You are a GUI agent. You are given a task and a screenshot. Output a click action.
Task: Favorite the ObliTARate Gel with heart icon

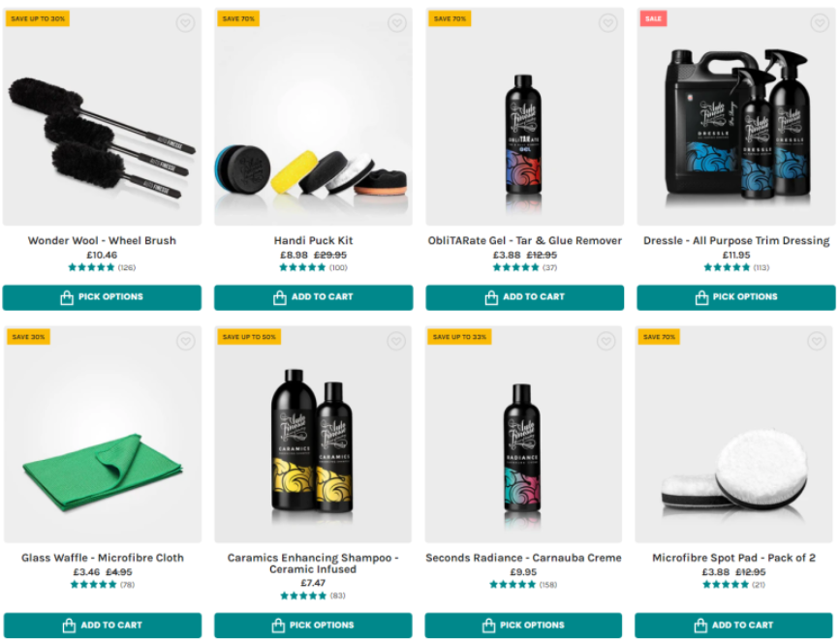608,23
